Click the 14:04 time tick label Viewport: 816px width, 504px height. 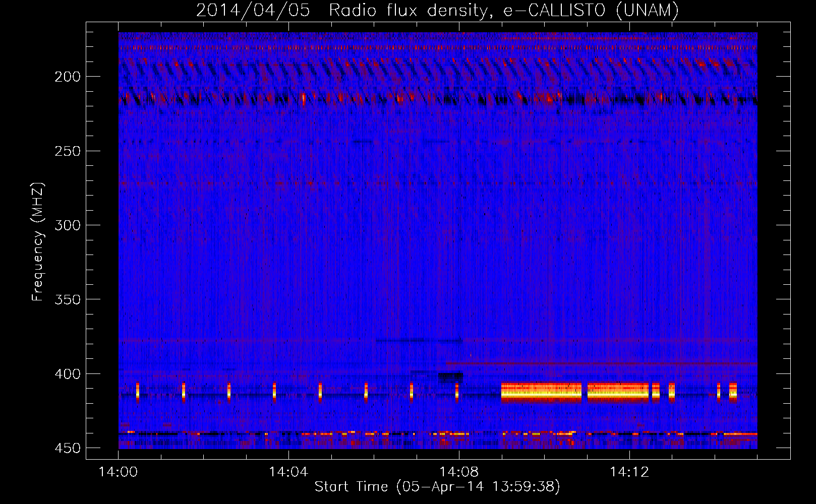[x=288, y=472]
